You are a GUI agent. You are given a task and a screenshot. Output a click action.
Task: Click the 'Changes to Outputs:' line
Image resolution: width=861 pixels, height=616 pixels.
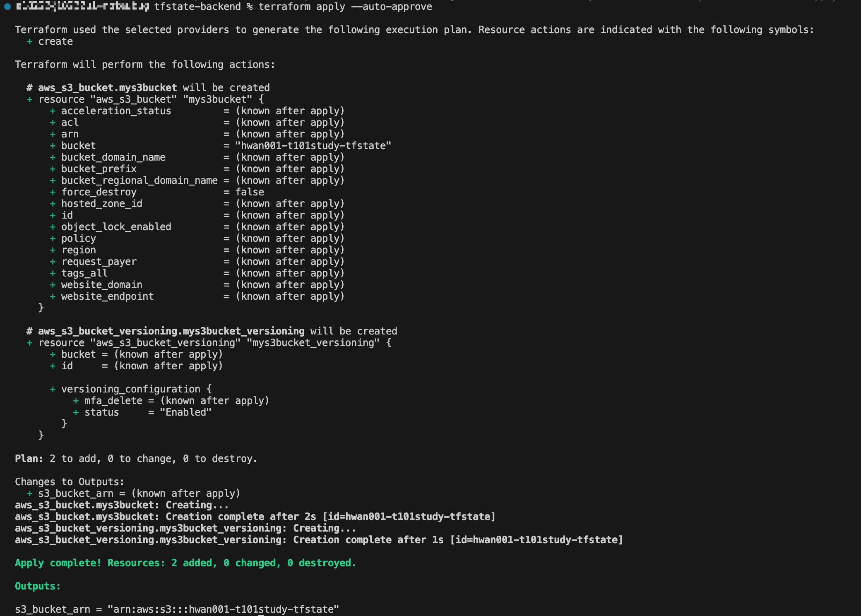pos(70,482)
